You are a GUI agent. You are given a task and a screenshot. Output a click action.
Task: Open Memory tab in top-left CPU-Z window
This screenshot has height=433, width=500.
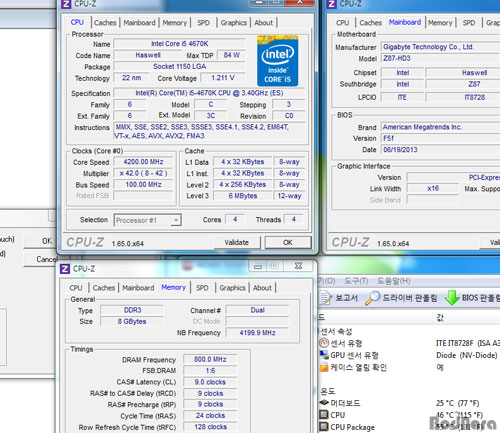(x=175, y=23)
